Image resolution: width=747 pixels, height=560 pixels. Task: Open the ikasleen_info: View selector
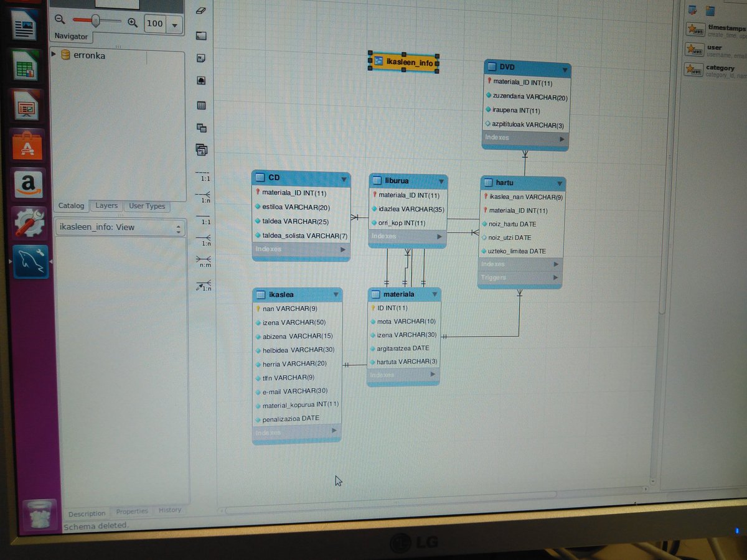pos(120,228)
